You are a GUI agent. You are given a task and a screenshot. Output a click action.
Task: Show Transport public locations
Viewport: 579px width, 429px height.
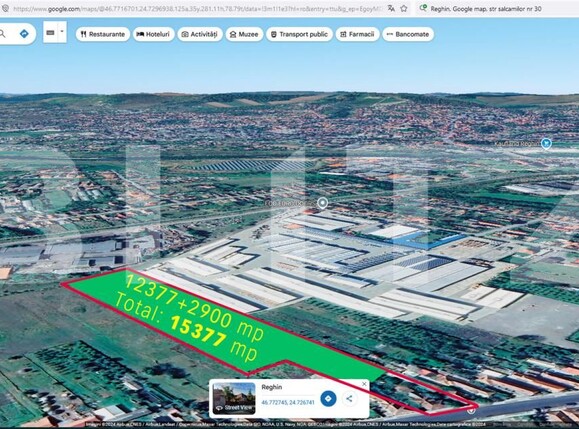coord(299,34)
